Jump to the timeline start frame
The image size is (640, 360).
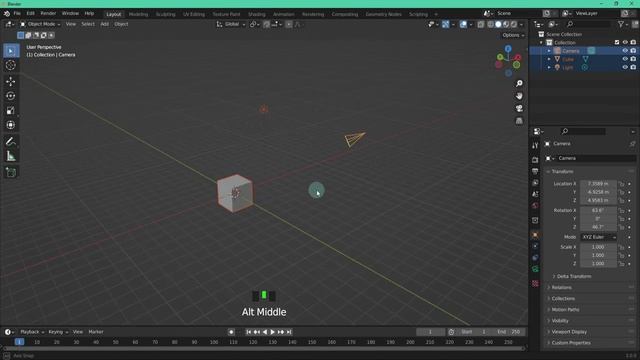pos(249,332)
